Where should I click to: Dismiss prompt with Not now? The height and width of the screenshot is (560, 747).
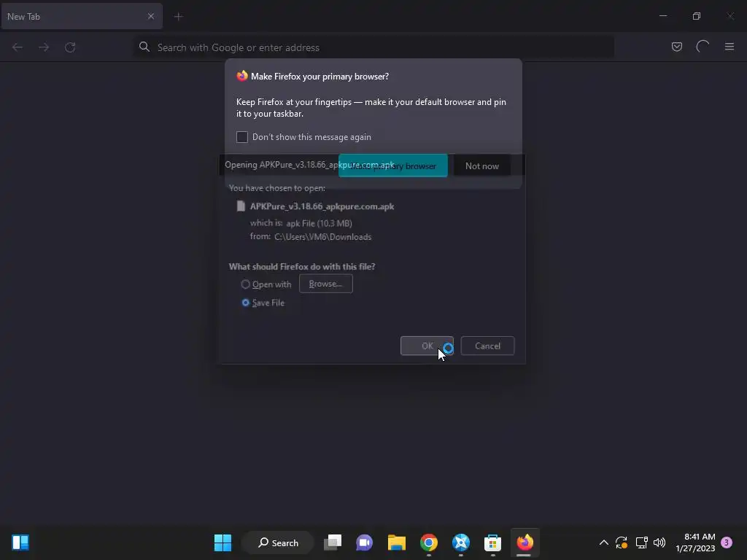[x=482, y=166]
